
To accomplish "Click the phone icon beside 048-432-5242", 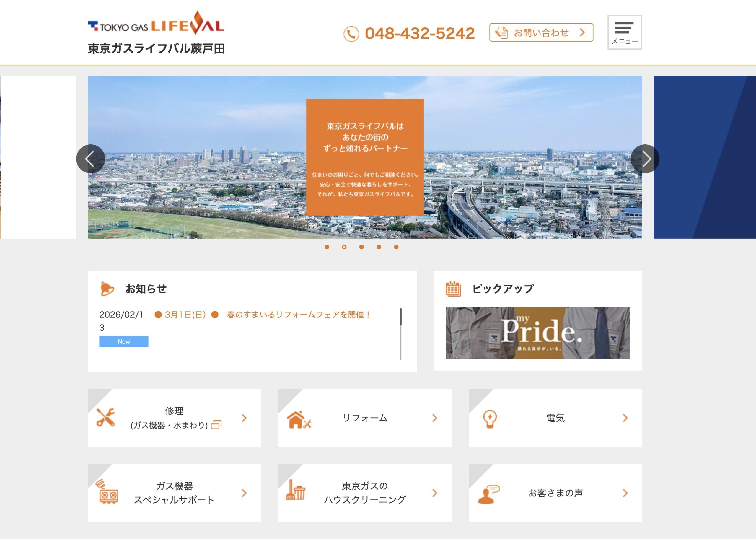I will 351,34.
